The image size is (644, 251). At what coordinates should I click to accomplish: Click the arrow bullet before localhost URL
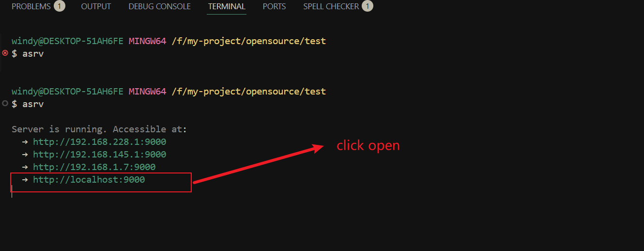click(25, 180)
